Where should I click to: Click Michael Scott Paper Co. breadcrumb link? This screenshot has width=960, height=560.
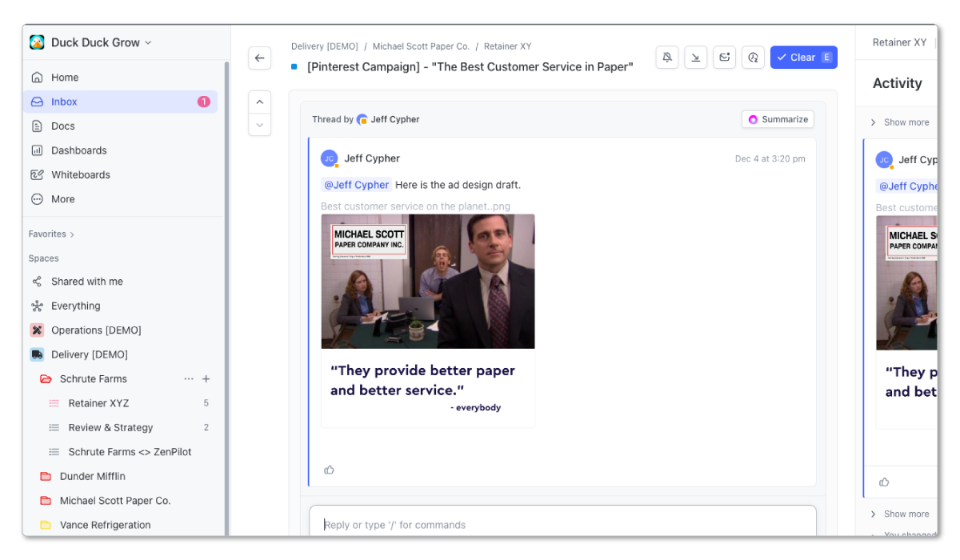(x=421, y=46)
